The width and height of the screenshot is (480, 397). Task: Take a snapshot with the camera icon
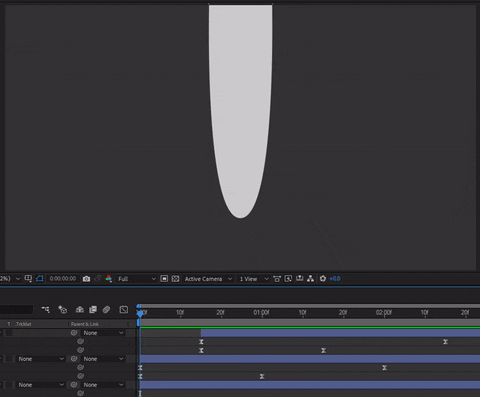(x=86, y=279)
